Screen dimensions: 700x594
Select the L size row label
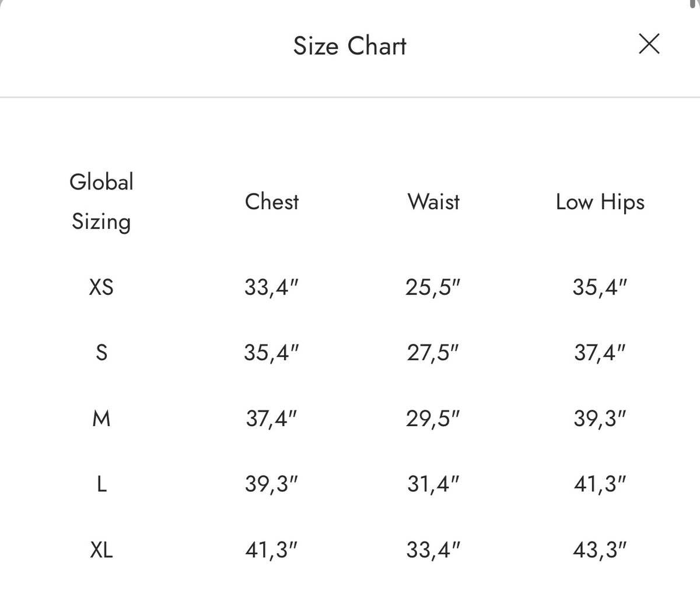pos(101,484)
